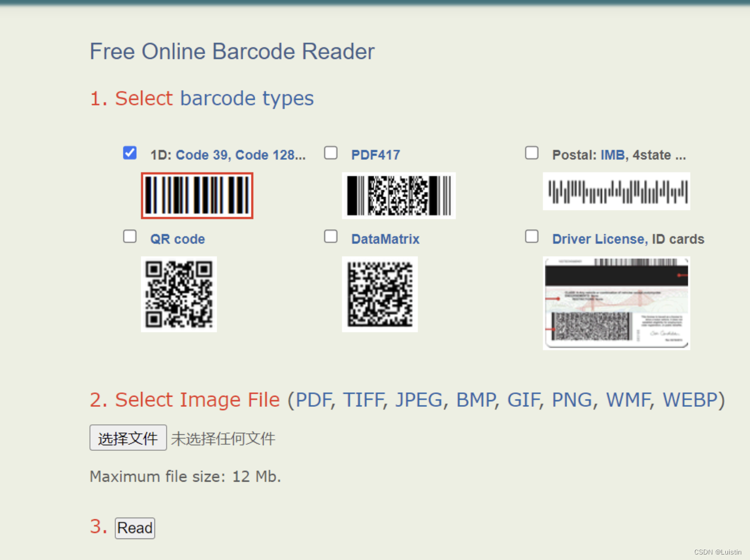Click the PDF format link
The width and height of the screenshot is (750, 560).
pyautogui.click(x=313, y=400)
